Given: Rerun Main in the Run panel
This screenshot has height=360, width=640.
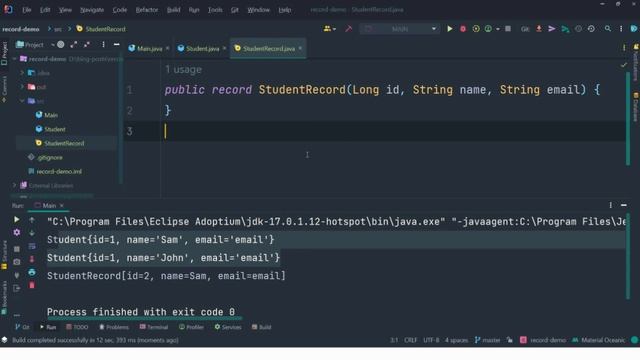Looking at the screenshot, I should point(16,220).
